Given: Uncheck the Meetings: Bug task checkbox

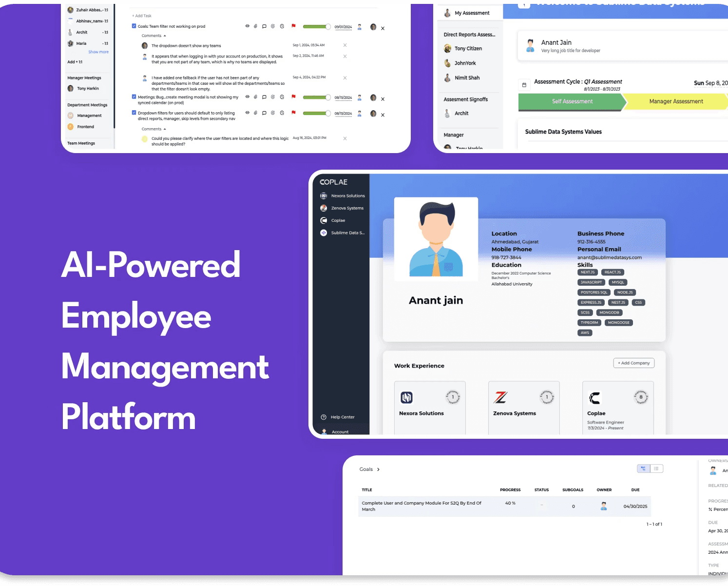Looking at the screenshot, I should [x=134, y=97].
